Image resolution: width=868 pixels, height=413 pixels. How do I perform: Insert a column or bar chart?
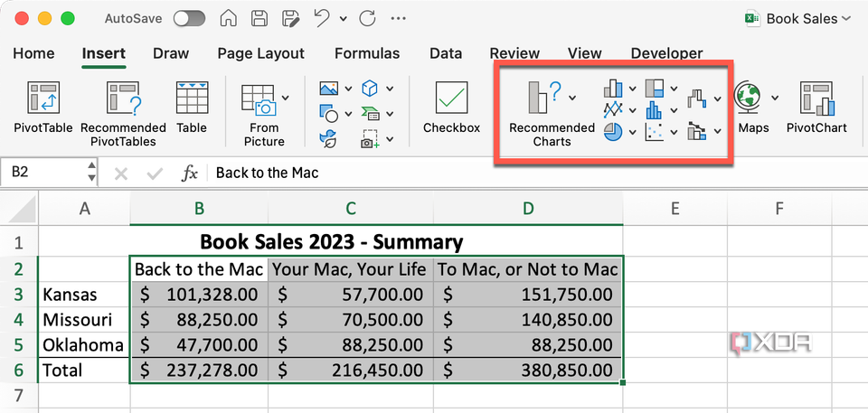click(x=613, y=88)
